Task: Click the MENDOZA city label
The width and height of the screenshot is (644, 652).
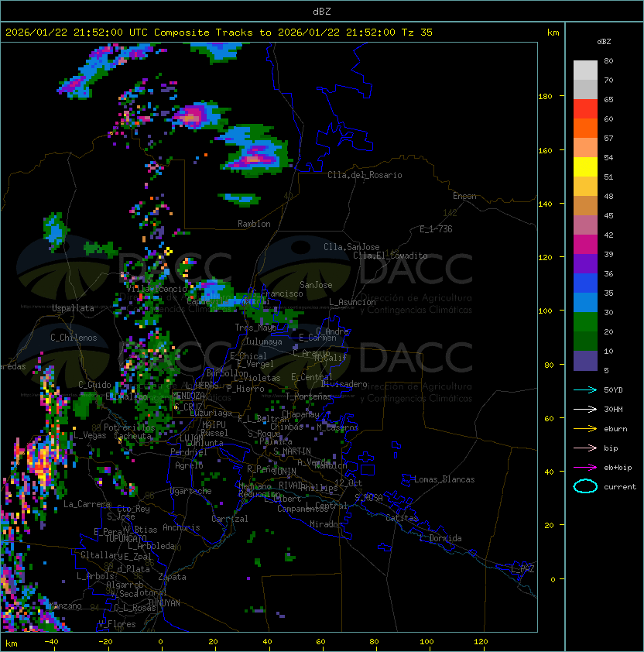Action: pos(188,395)
